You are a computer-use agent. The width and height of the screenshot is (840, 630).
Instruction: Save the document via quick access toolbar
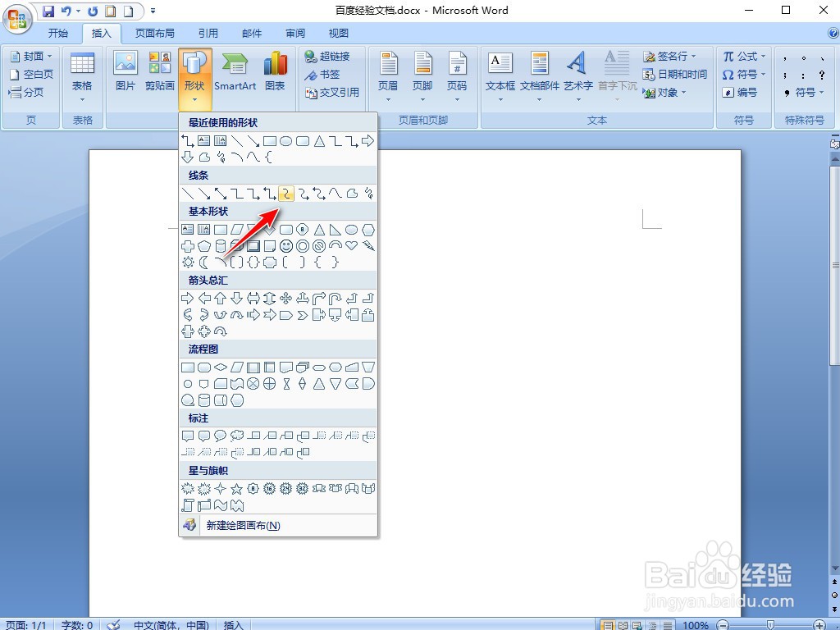click(x=48, y=11)
